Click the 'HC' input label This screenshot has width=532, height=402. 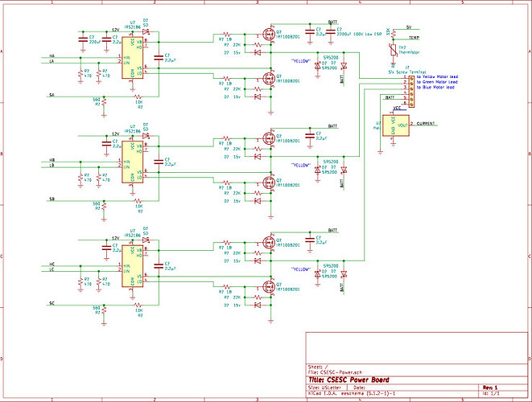[52, 264]
